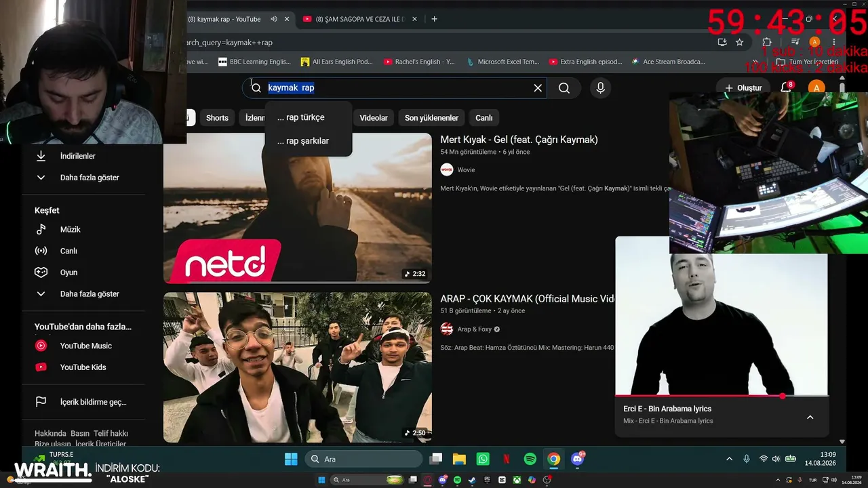
Task: Open the Mert Kıyak - Gel video thumbnail
Action: coord(298,207)
